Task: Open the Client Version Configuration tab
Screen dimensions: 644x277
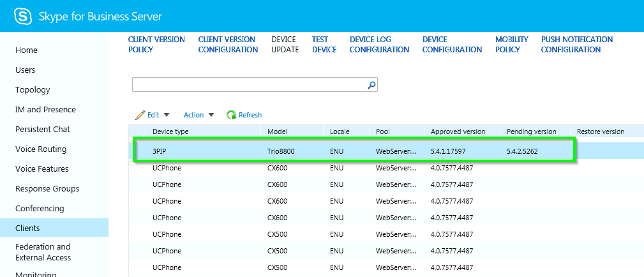Action: (x=228, y=45)
